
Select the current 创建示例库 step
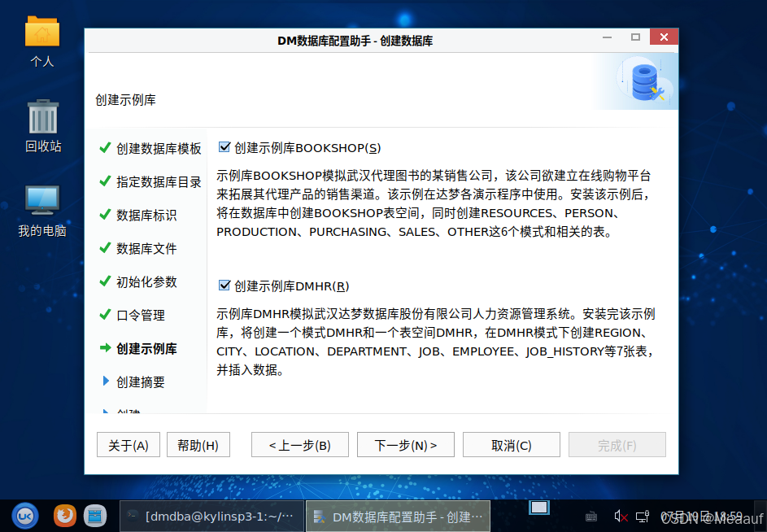tap(146, 348)
